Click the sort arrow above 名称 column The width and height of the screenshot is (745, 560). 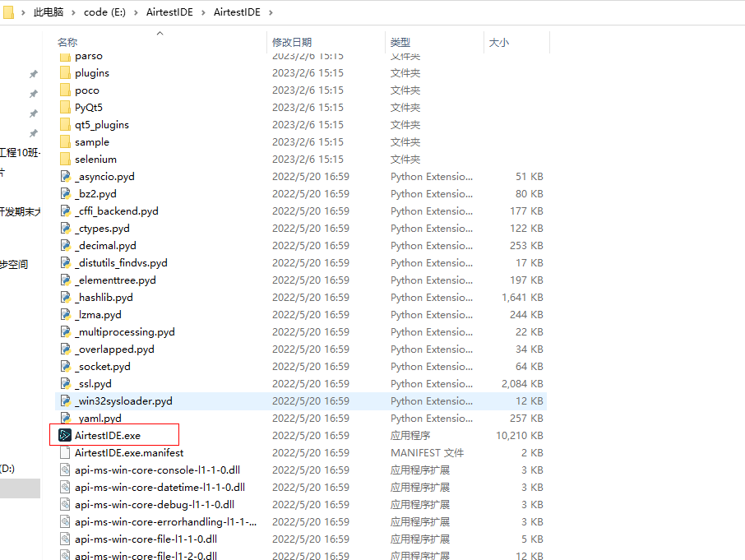[160, 33]
